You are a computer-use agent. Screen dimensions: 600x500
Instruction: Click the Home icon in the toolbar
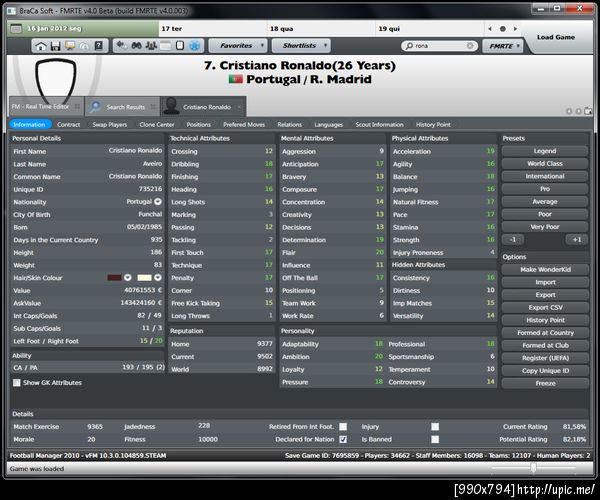tap(41, 46)
